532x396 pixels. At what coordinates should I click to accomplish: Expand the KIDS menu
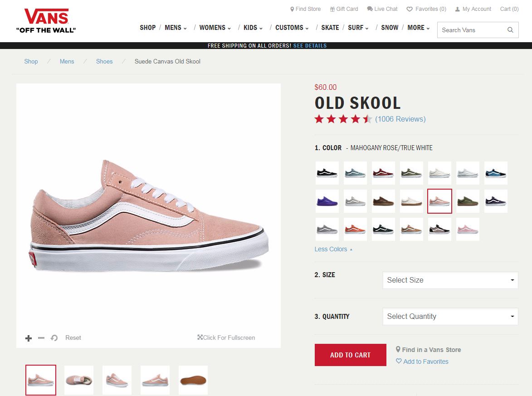pos(253,28)
